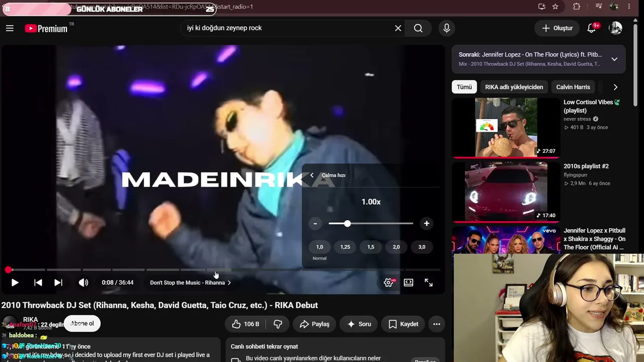This screenshot has height=362, width=644.
Task: Open the video title text
Action: (x=159, y=305)
